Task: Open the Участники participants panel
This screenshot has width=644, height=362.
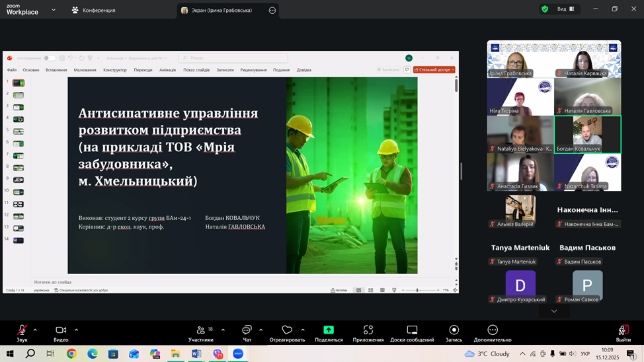Action: pos(201,330)
